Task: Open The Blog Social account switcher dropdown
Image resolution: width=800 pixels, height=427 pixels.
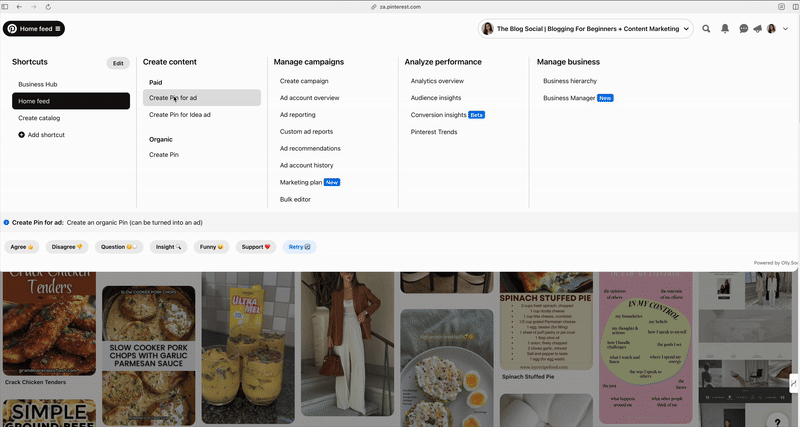Action: pyautogui.click(x=585, y=29)
